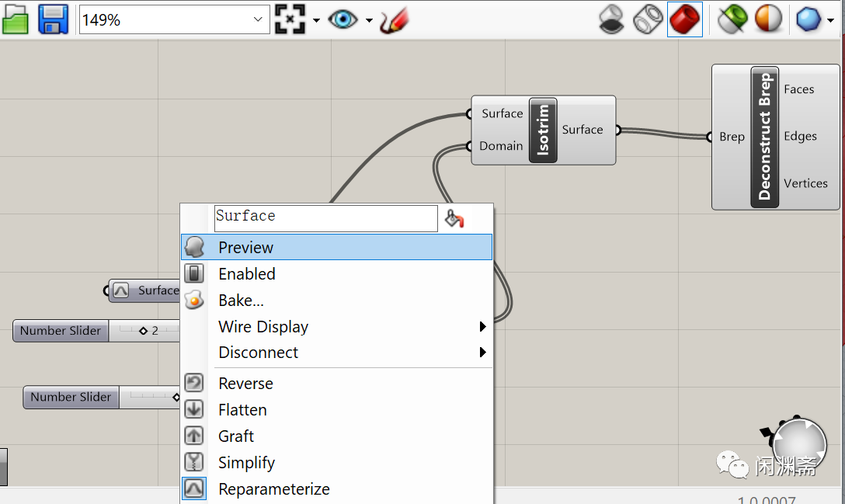Screen dimensions: 845x504
Task: Click the diamond grip on the slider showing 2
Action: 143,331
